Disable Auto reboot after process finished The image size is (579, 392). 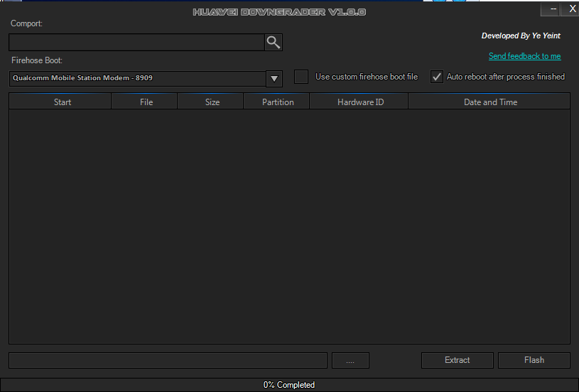437,77
